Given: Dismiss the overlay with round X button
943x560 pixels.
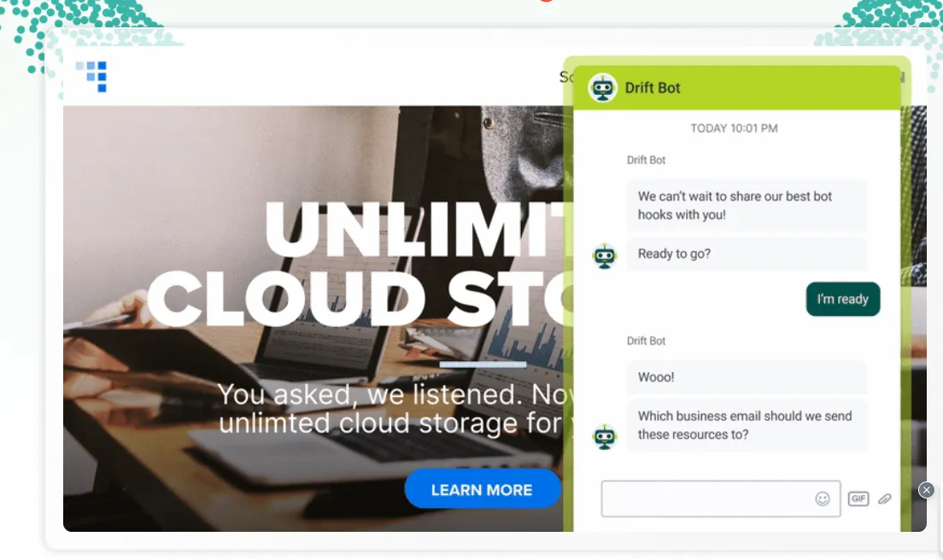Looking at the screenshot, I should point(926,490).
